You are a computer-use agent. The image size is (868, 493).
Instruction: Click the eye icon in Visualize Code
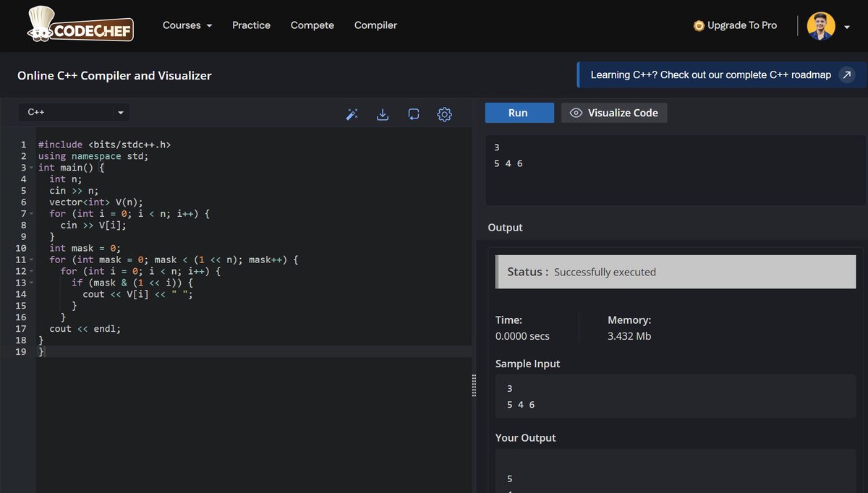tap(576, 113)
